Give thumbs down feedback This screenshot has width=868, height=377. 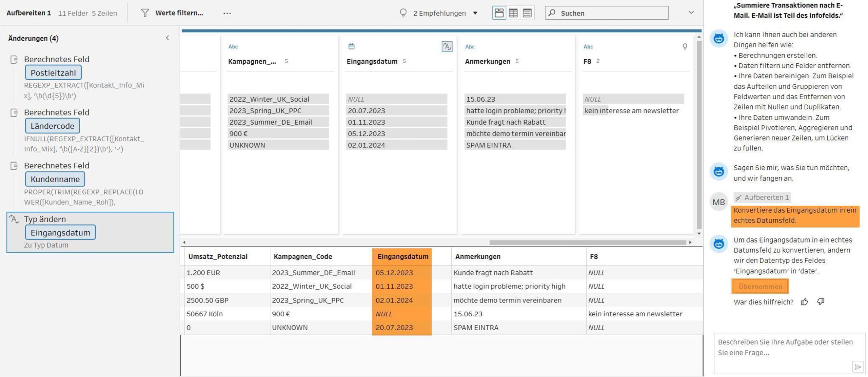click(821, 301)
